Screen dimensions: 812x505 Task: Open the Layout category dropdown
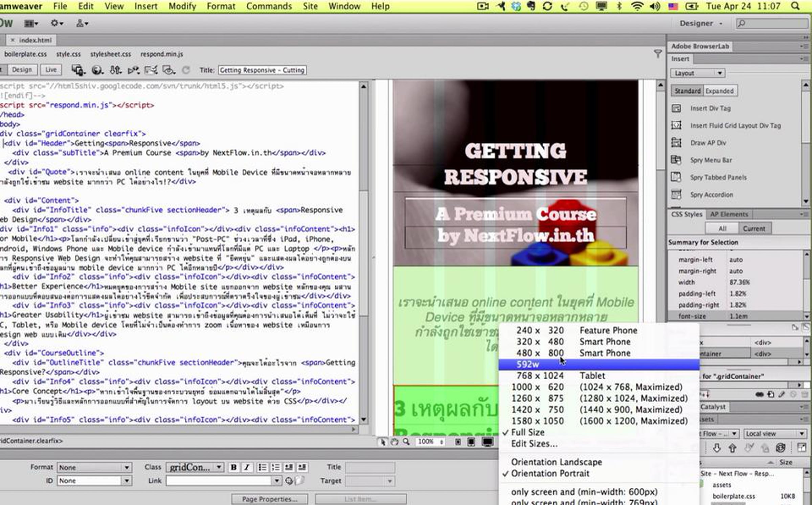698,73
